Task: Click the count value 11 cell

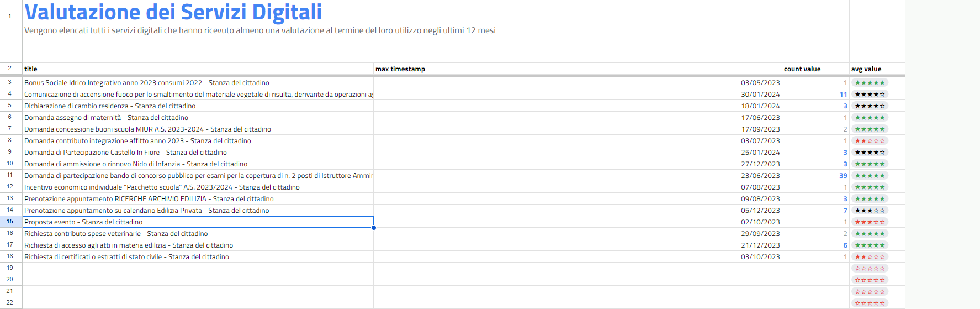Action: coord(815,95)
